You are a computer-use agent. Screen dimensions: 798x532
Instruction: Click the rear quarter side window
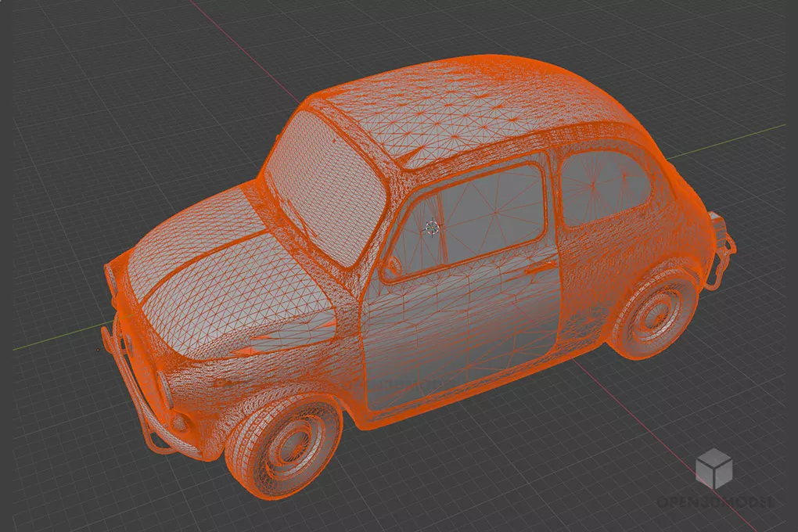[604, 189]
